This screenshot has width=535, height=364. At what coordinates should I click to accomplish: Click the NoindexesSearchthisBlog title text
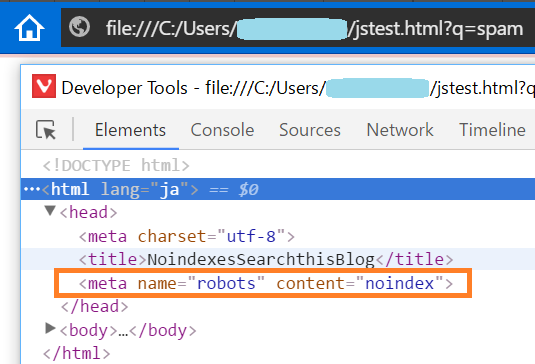click(261, 259)
